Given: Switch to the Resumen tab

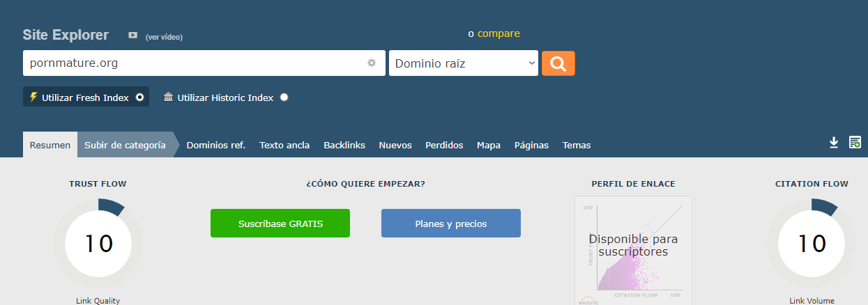Looking at the screenshot, I should coord(50,145).
